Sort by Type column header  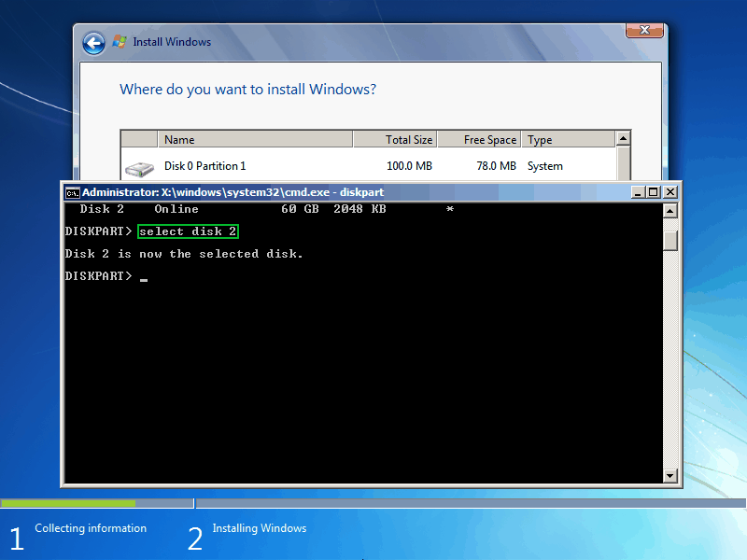(569, 139)
